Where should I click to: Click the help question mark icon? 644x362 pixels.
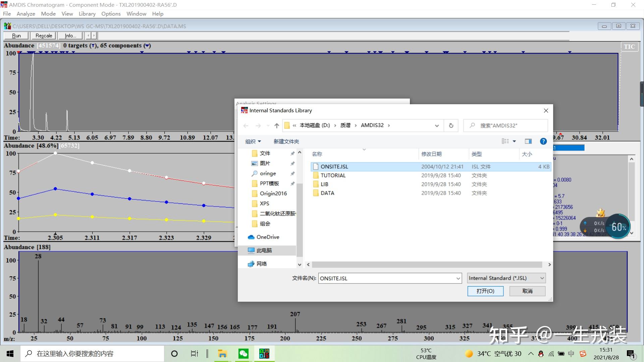543,141
